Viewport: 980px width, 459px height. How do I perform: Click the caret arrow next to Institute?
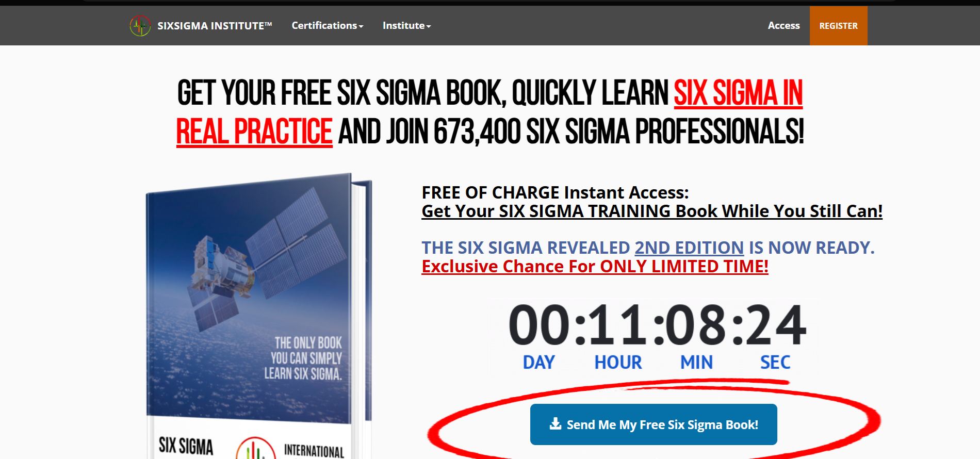[x=429, y=26]
